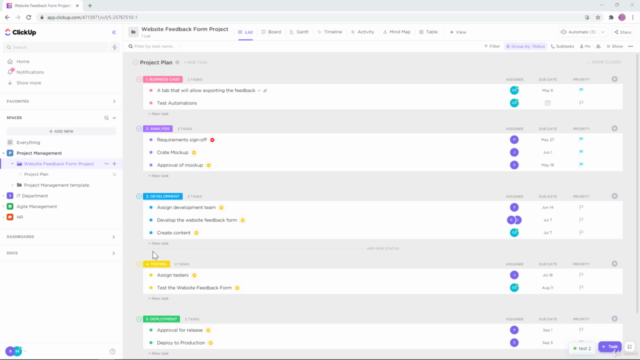Image resolution: width=640 pixels, height=360 pixels.
Task: Switch to the Mind Map view tab
Action: [396, 32]
